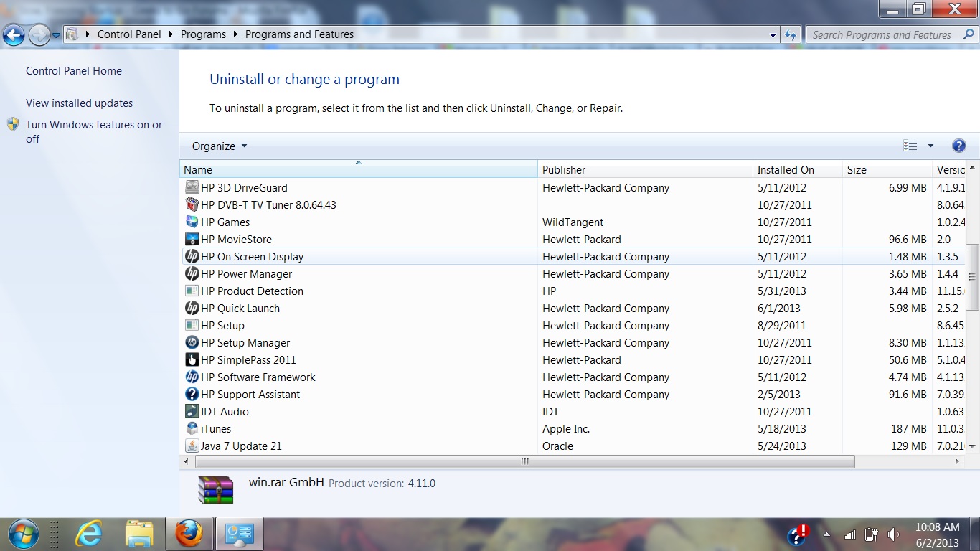Screen dimensions: 980x551
Task: Click the HP Setup row icon
Action: coord(192,325)
